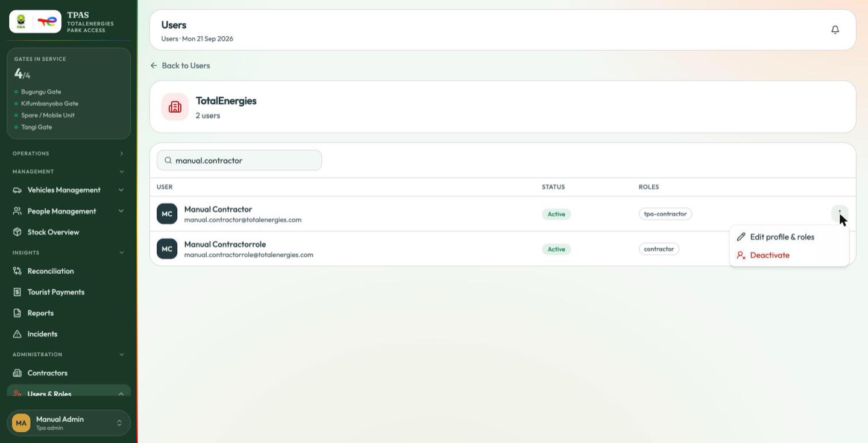Select Tangi Gate in gates list
Screen dimensions: 868x443
click(36, 127)
